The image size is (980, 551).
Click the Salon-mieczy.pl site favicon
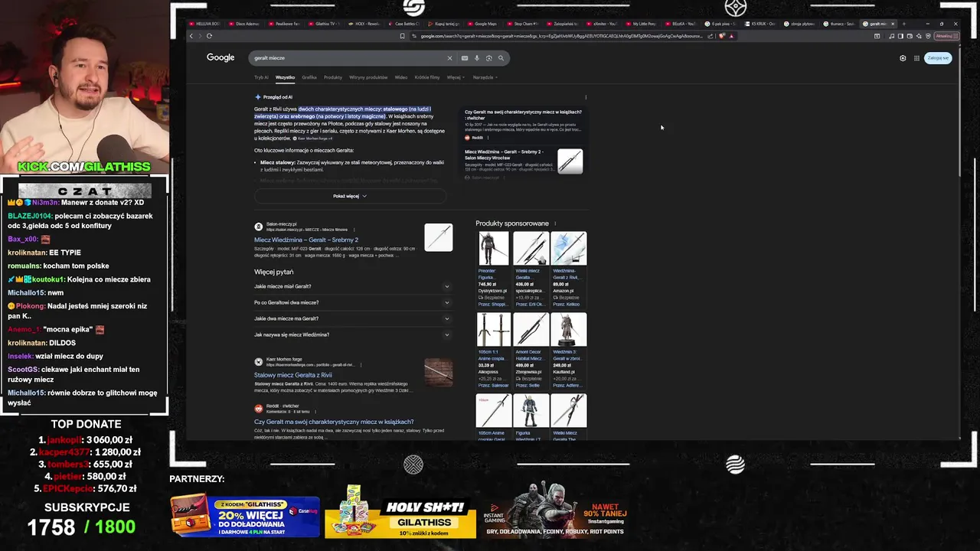259,226
